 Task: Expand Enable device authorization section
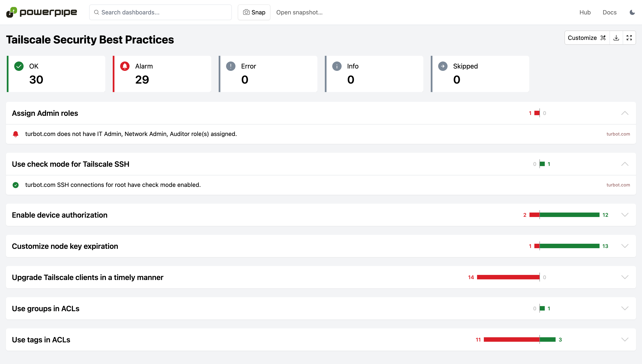pos(625,215)
